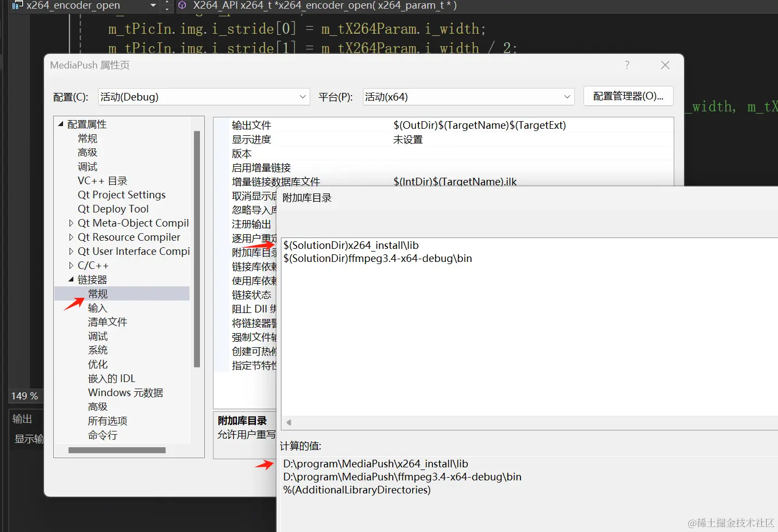Select 输入 under the linker settings
The image size is (778, 532).
(98, 308)
